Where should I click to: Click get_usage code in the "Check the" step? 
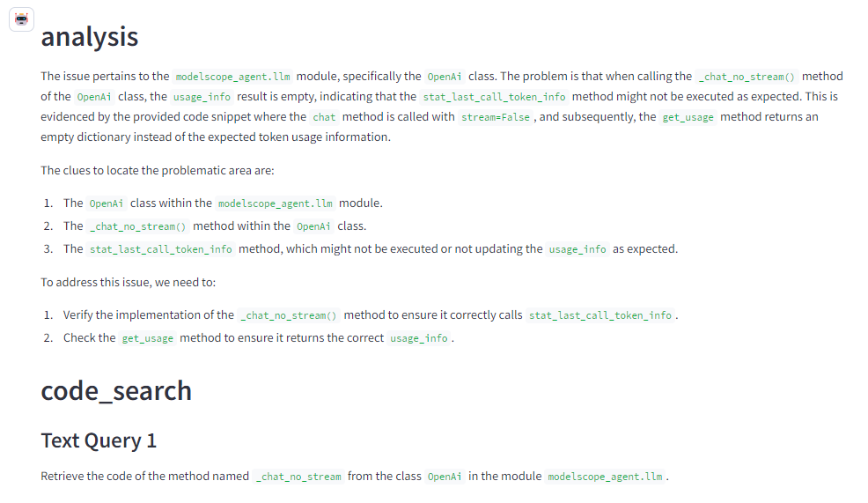(x=147, y=338)
